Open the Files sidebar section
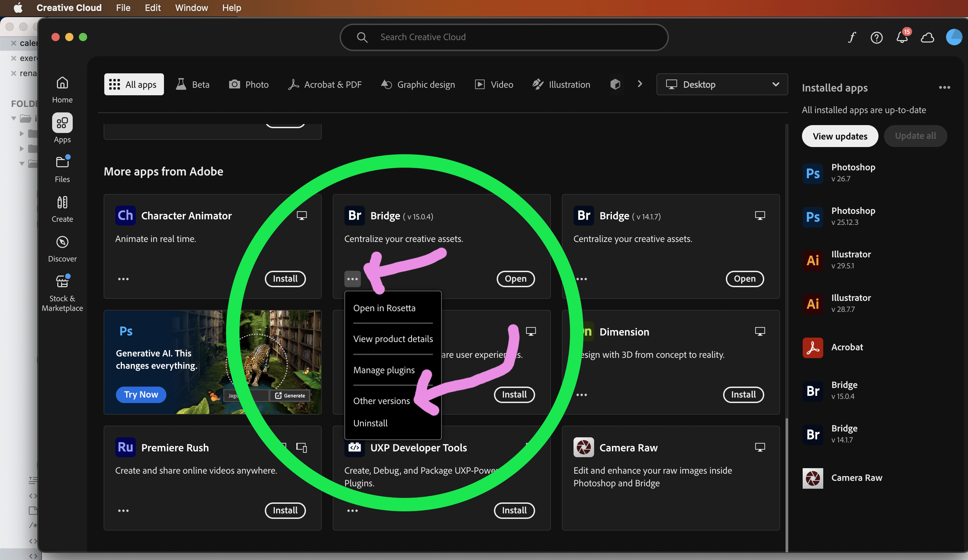The image size is (968, 560). tap(62, 169)
